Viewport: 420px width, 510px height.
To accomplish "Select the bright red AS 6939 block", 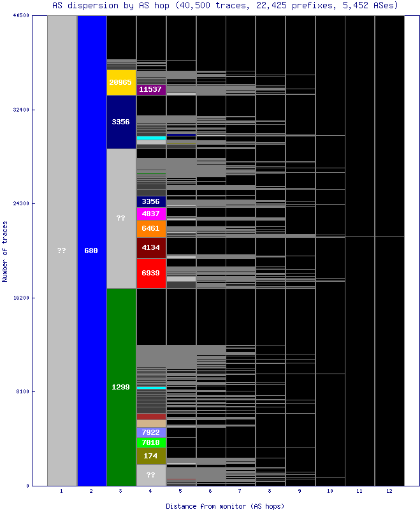I will [x=150, y=273].
